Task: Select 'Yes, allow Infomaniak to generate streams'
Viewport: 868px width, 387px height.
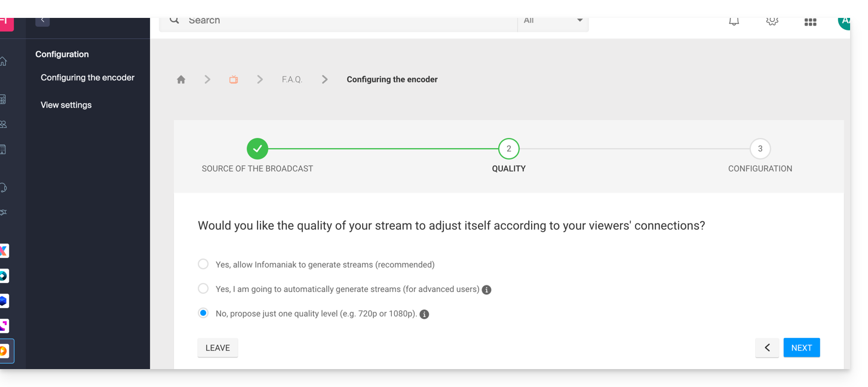Action: 203,264
